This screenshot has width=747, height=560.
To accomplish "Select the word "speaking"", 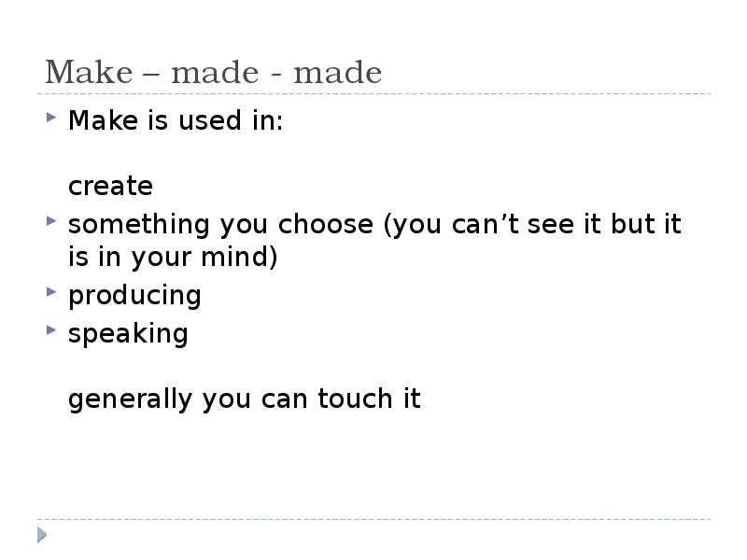I will [128, 333].
